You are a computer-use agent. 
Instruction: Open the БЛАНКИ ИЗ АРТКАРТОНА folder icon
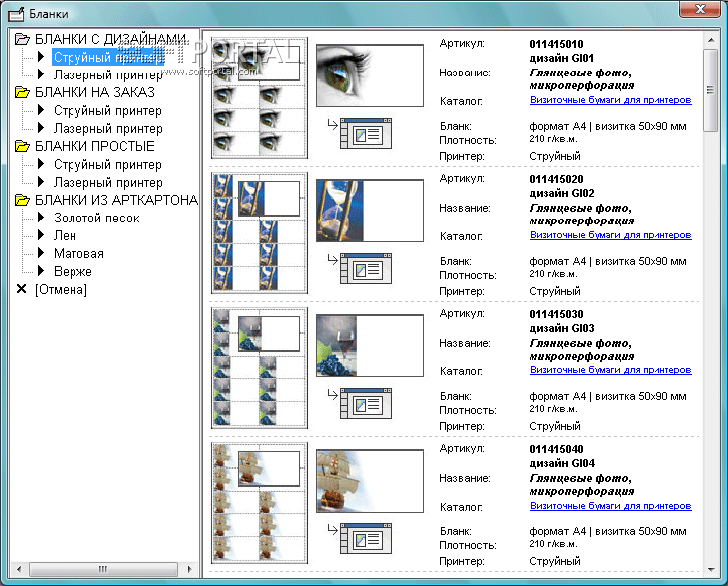tap(22, 200)
